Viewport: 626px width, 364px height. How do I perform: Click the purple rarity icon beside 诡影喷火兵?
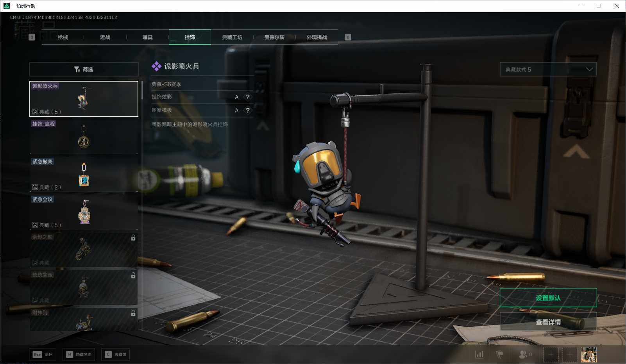click(156, 66)
